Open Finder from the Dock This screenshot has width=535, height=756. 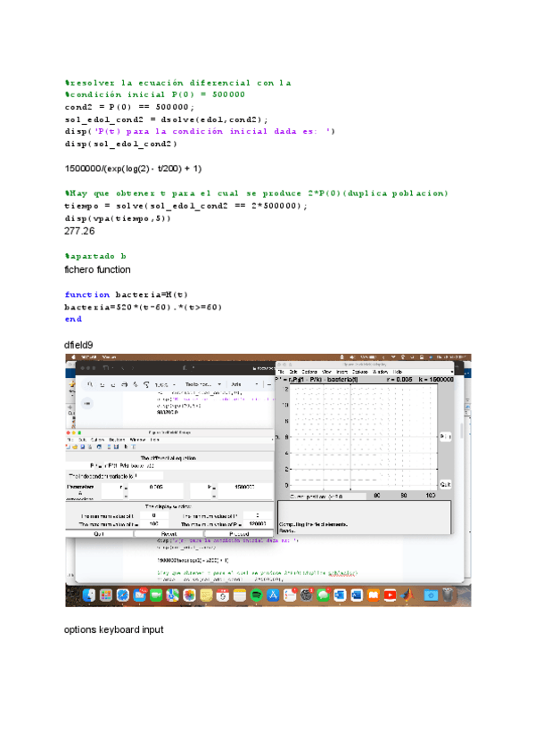click(x=90, y=595)
